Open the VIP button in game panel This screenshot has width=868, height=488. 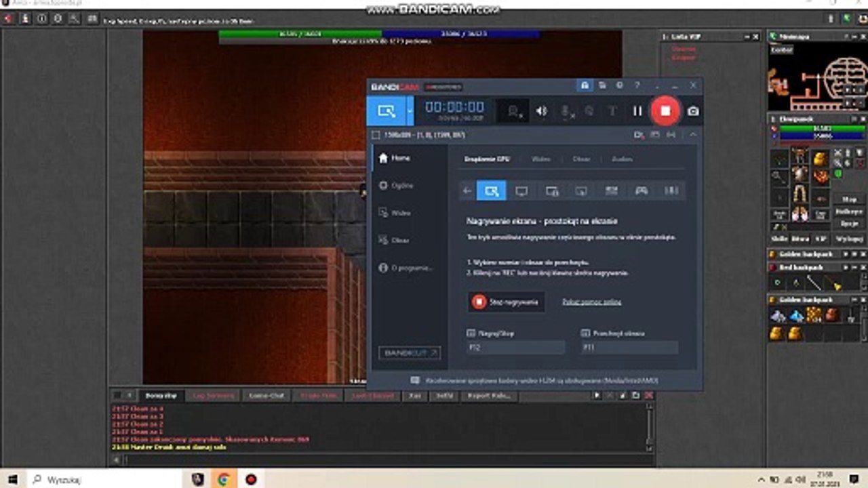(821, 239)
